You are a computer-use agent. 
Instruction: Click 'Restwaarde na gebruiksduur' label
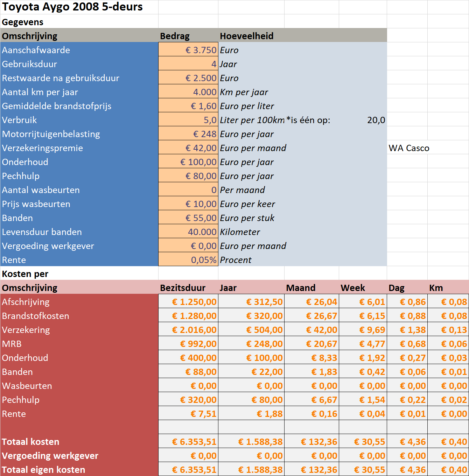coord(79,77)
